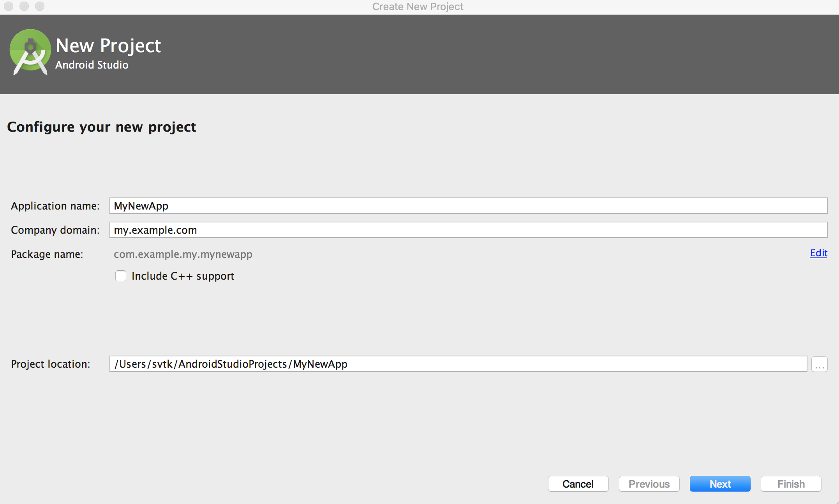Image resolution: width=839 pixels, height=504 pixels.
Task: Enable Include C++ support checkbox
Action: 120,276
